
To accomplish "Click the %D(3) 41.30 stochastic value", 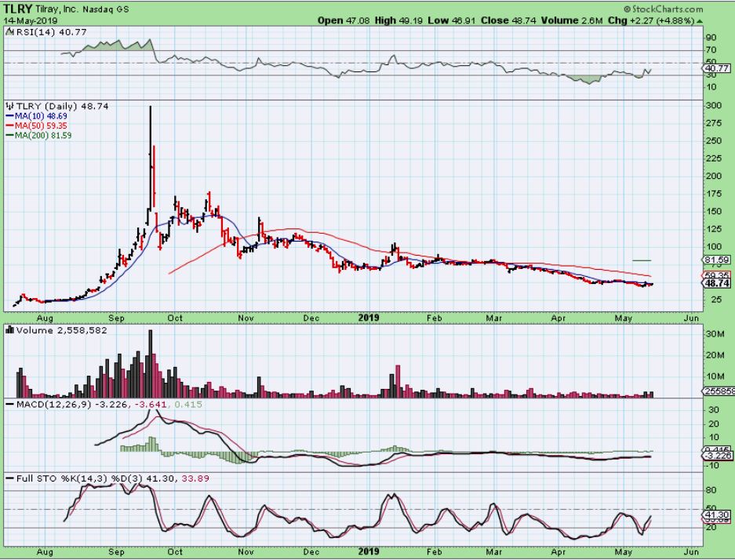I will tap(143, 478).
